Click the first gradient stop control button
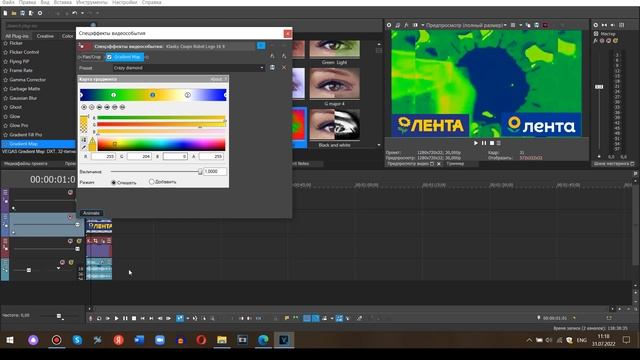Image resolution: width=640 pixels, height=360 pixels. point(84,107)
